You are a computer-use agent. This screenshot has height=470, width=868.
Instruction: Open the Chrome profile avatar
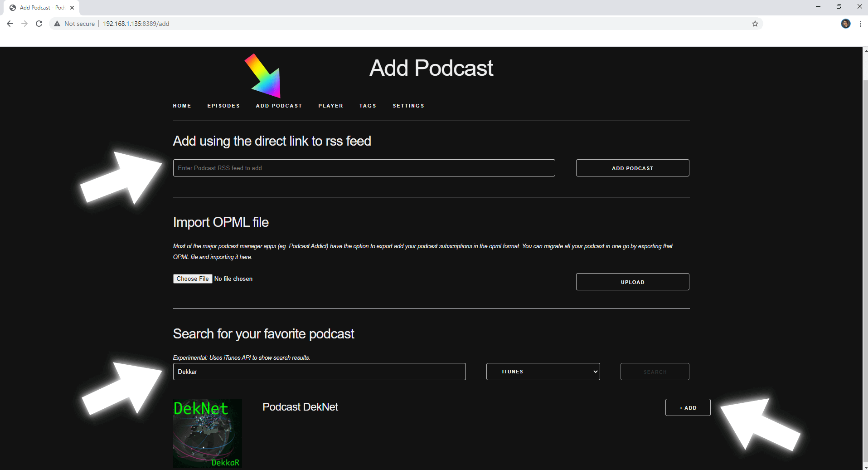(846, 24)
